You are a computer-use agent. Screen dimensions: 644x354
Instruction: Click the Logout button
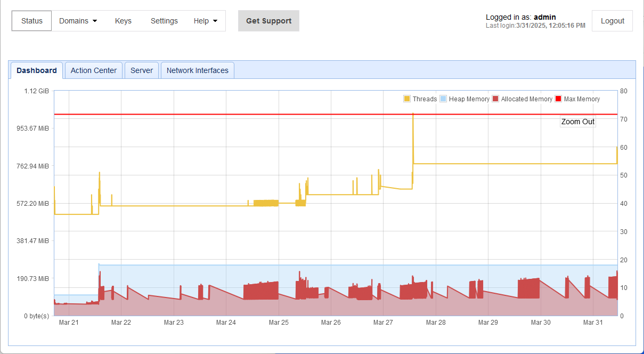(613, 21)
